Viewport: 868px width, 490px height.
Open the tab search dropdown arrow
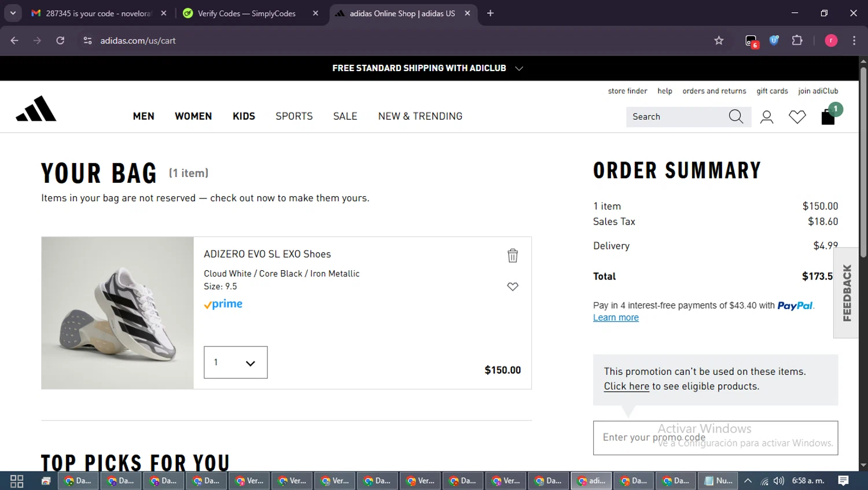13,13
